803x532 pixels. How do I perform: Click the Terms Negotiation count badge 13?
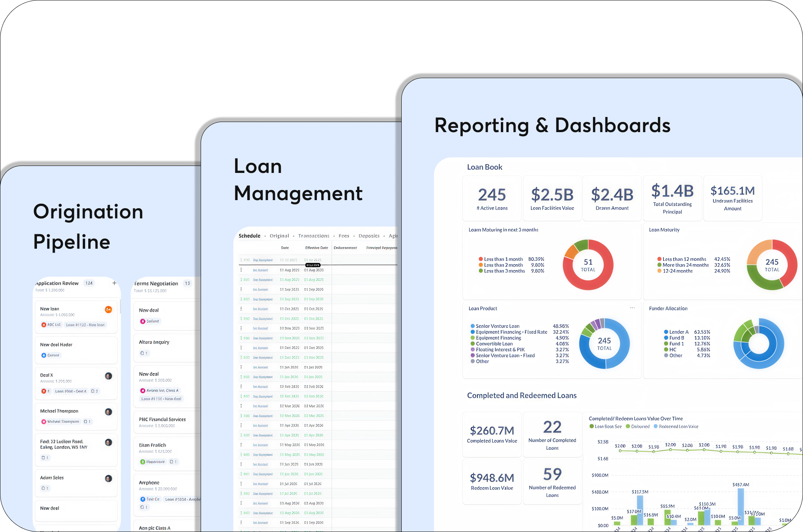(x=187, y=283)
